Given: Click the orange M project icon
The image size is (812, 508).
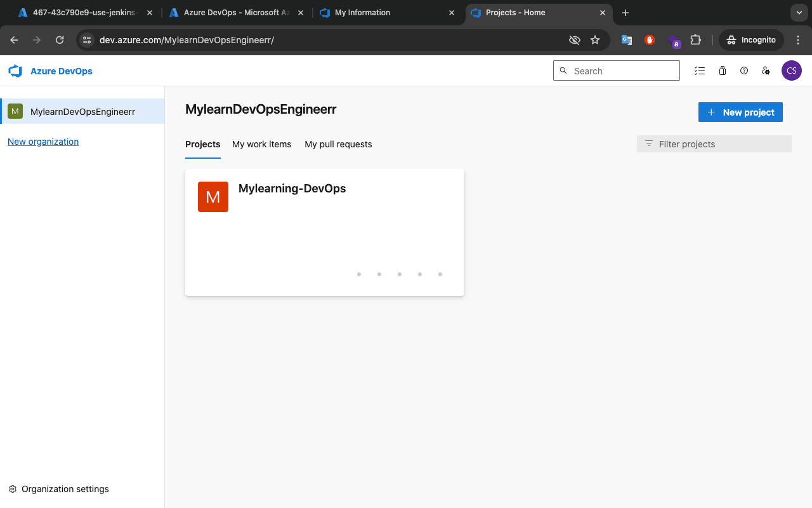Looking at the screenshot, I should click(x=213, y=196).
